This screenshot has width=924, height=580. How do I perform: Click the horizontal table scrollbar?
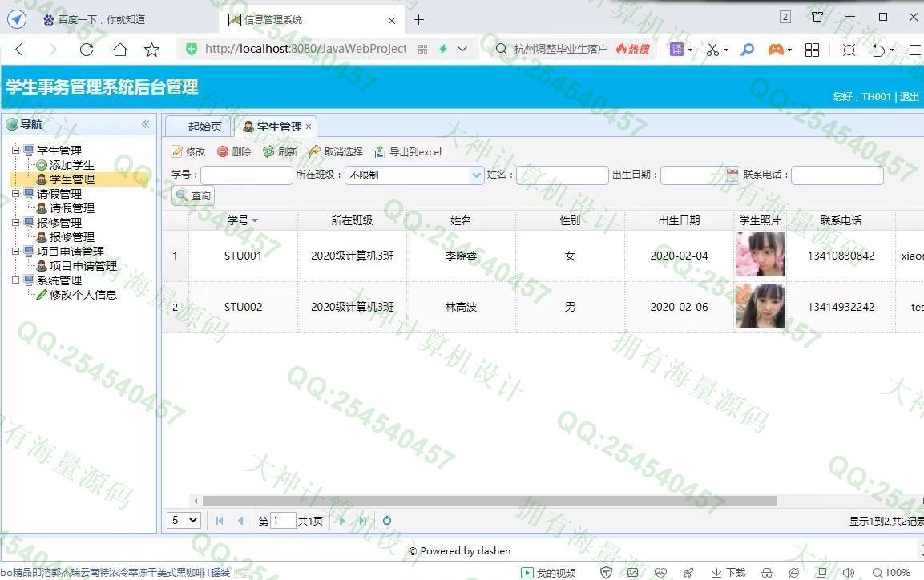pyautogui.click(x=489, y=501)
